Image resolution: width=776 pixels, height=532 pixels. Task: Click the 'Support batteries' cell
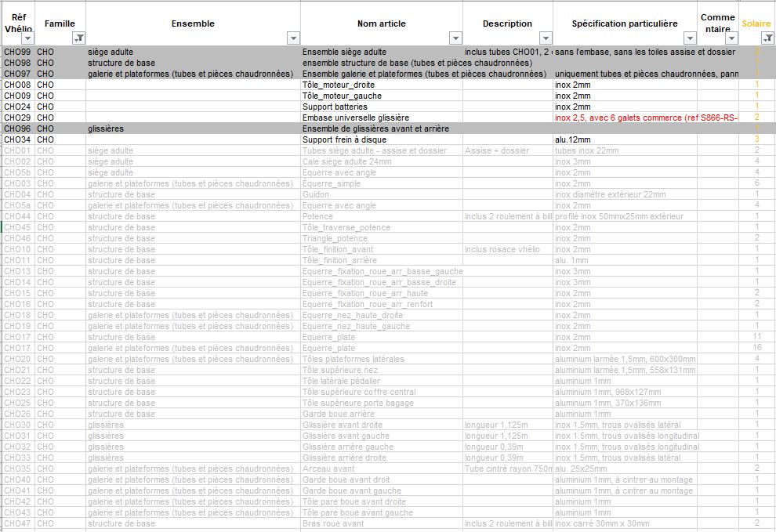coord(382,107)
